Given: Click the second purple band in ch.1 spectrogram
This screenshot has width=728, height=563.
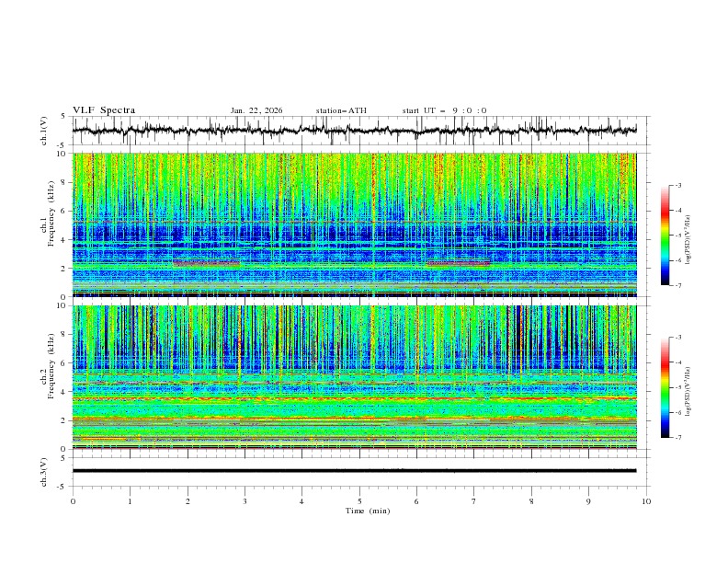Looking at the screenshot, I should (x=458, y=263).
